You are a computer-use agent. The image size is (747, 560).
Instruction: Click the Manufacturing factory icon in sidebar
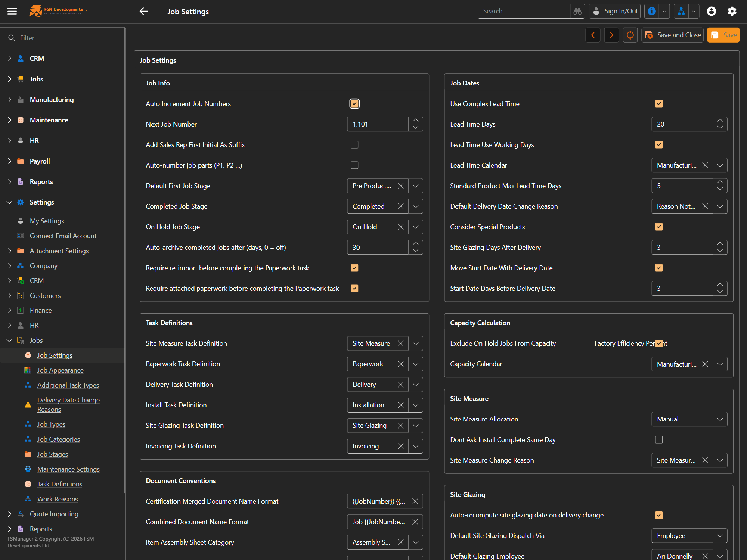(x=21, y=100)
